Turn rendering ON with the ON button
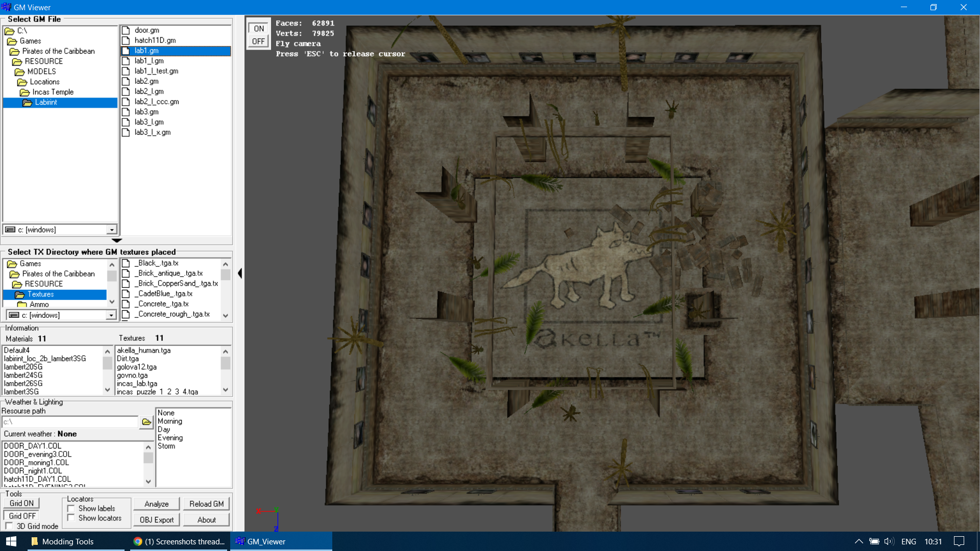980x551 pixels. coord(259,29)
